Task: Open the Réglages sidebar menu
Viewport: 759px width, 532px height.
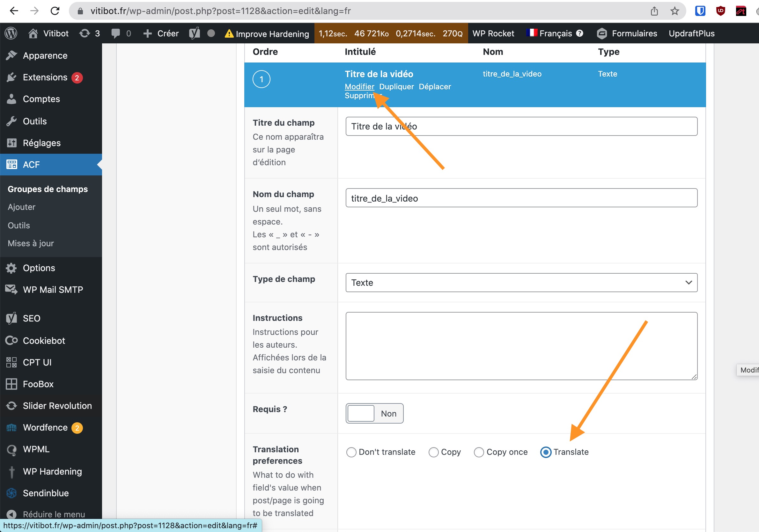Action: tap(51, 143)
